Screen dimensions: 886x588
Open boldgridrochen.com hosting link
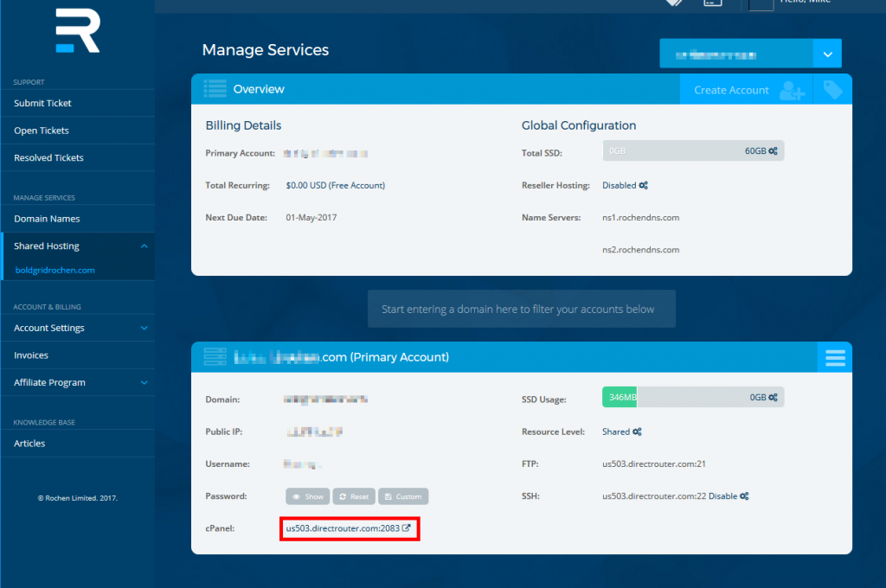[55, 270]
